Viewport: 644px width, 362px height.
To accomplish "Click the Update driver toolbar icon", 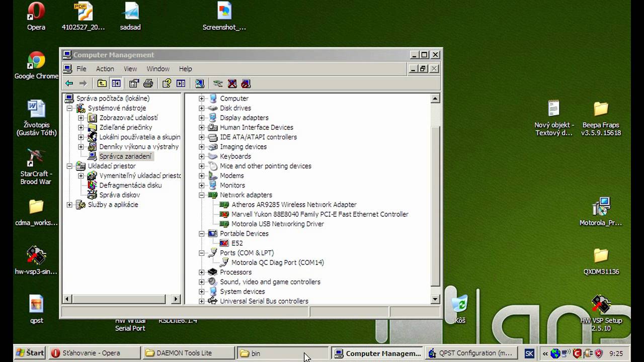I will pos(218,83).
